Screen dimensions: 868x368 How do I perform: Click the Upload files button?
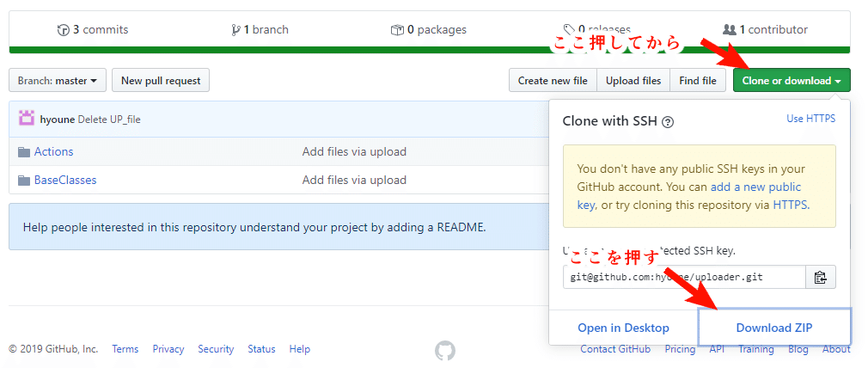[633, 81]
